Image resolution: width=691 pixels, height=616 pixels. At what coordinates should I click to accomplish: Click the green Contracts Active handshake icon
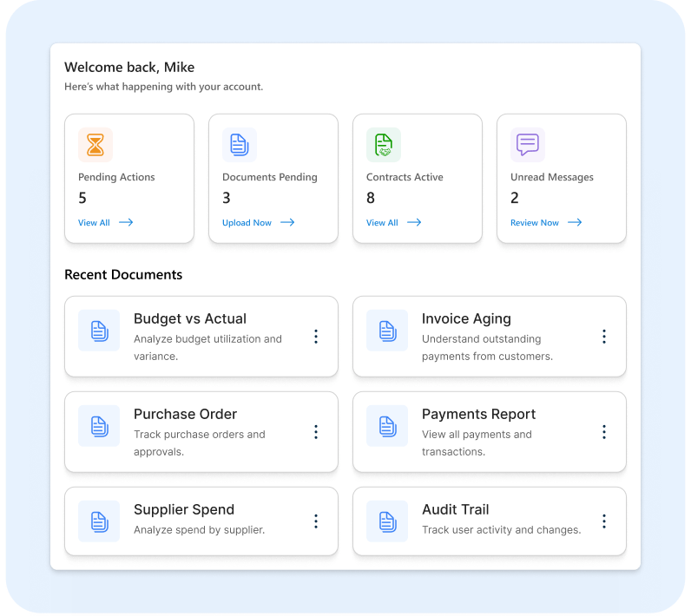pos(384,145)
